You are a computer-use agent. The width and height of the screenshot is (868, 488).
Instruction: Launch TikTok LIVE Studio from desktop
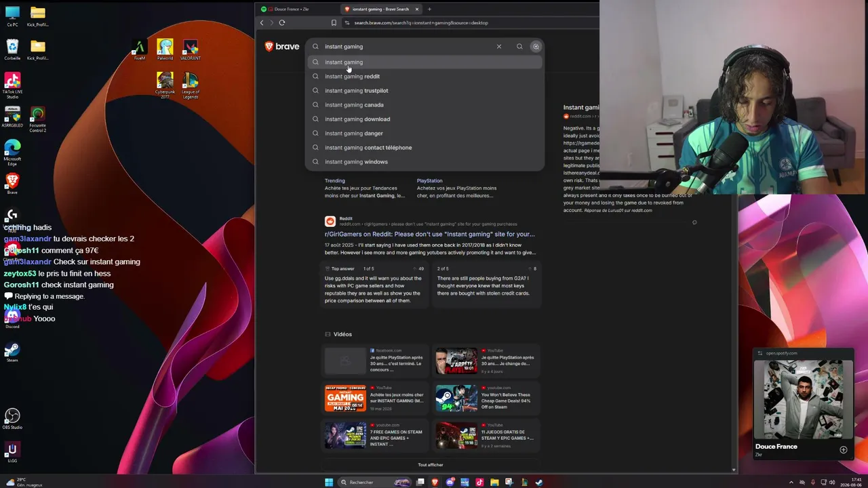point(12,85)
